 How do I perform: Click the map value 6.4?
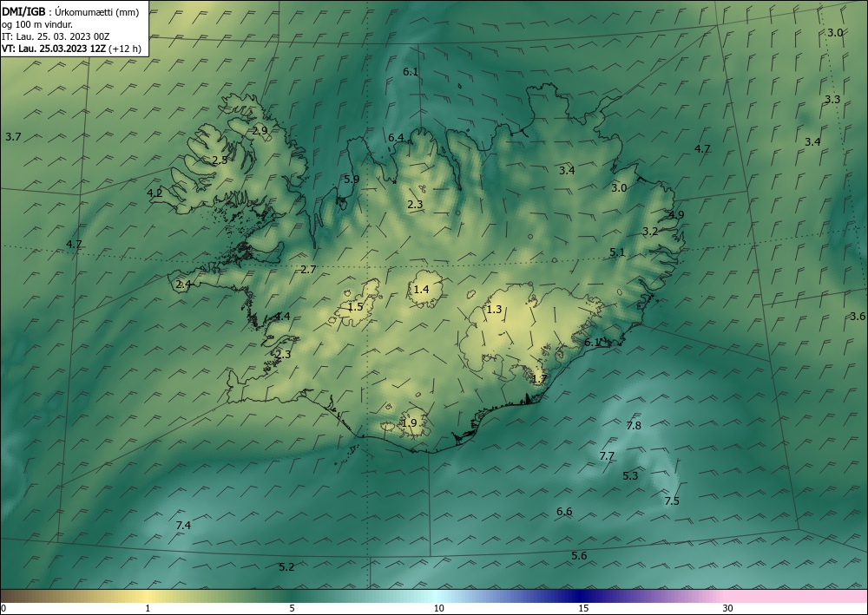pos(396,138)
